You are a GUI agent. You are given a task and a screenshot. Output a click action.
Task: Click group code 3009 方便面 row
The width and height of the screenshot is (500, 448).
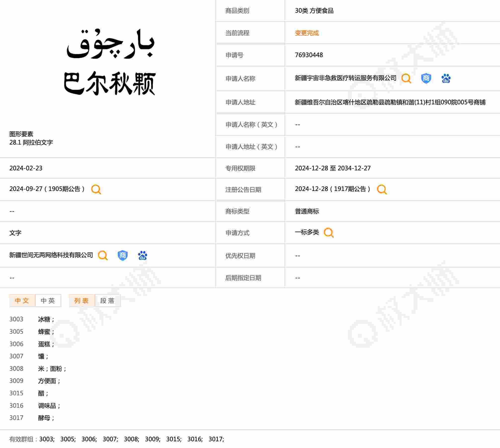click(47, 381)
